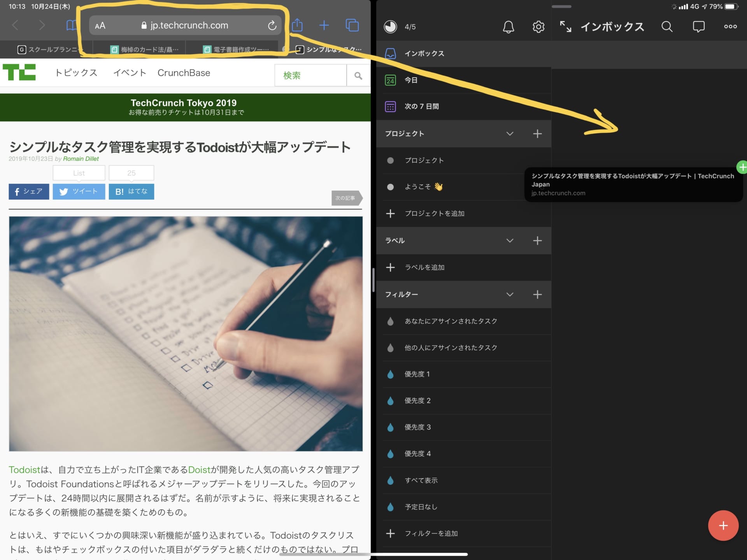Open comments speech bubble icon

(698, 26)
